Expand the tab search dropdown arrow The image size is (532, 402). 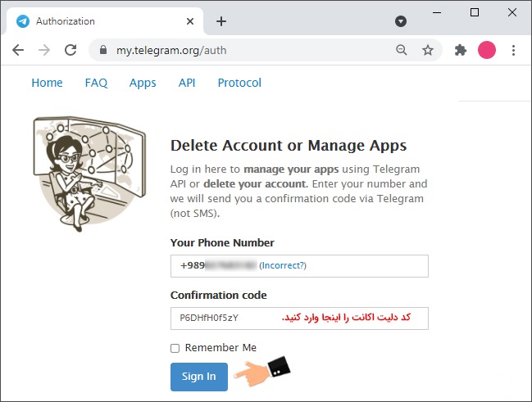tap(401, 21)
